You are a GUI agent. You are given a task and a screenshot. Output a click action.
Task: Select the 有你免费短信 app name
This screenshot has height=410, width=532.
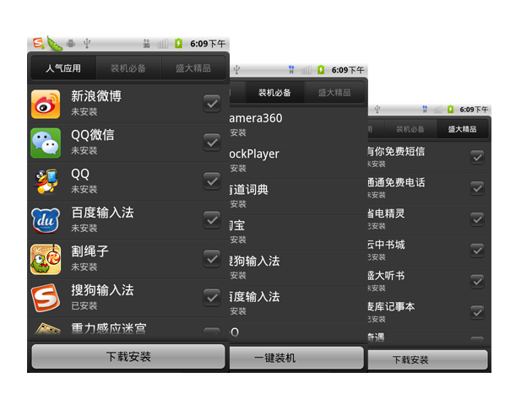click(x=396, y=151)
